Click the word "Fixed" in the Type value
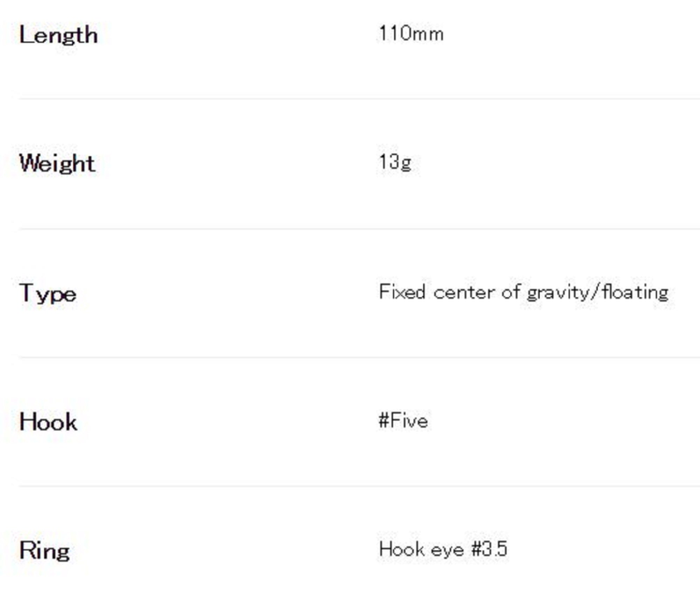700x592 pixels. tap(402, 292)
